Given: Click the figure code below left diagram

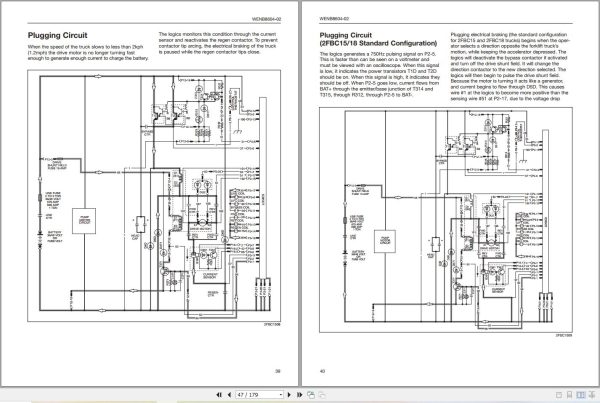Looking at the screenshot, I should coord(272,324).
